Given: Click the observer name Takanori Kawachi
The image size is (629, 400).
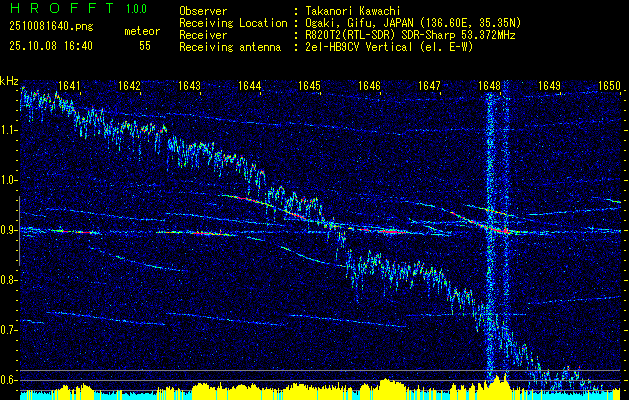Looking at the screenshot, I should pos(353,11).
